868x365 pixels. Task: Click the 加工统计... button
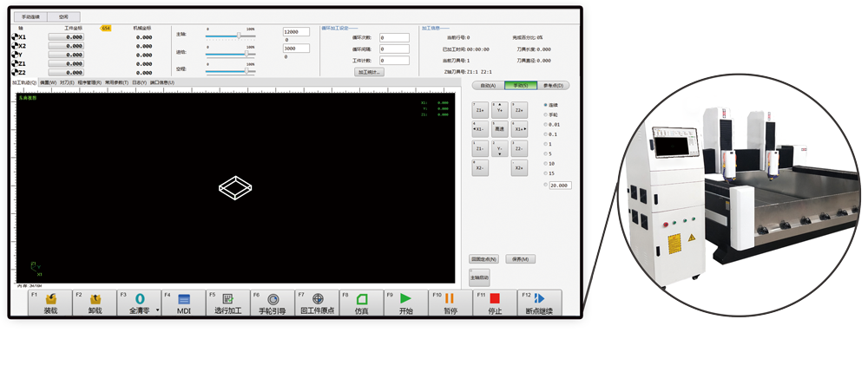369,73
